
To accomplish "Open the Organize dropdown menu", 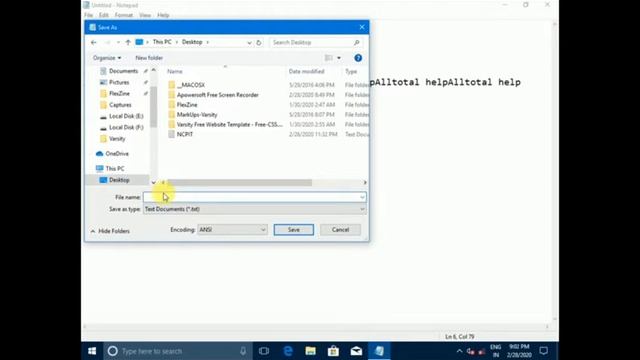I will (x=107, y=58).
